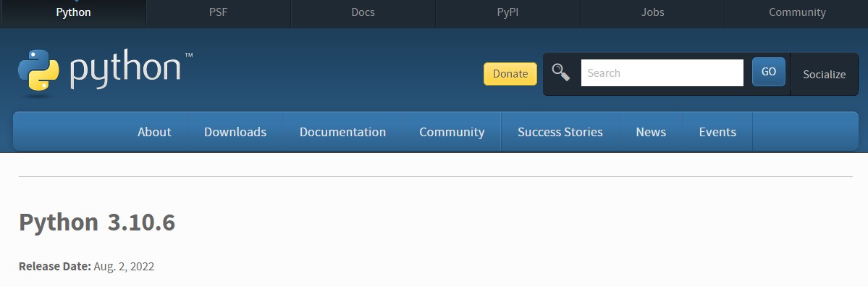The width and height of the screenshot is (868, 287).
Task: Click the magnifying glass search icon
Action: pos(561,72)
